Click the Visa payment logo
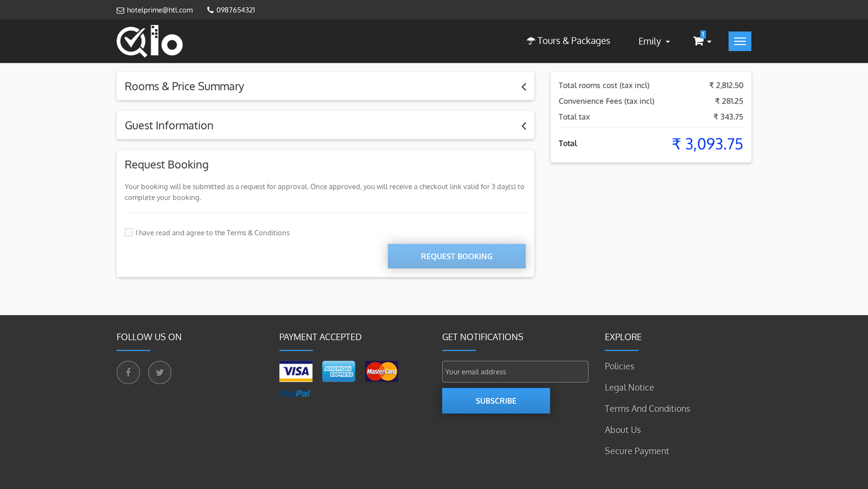Viewport: 868px width, 489px height. [x=296, y=371]
